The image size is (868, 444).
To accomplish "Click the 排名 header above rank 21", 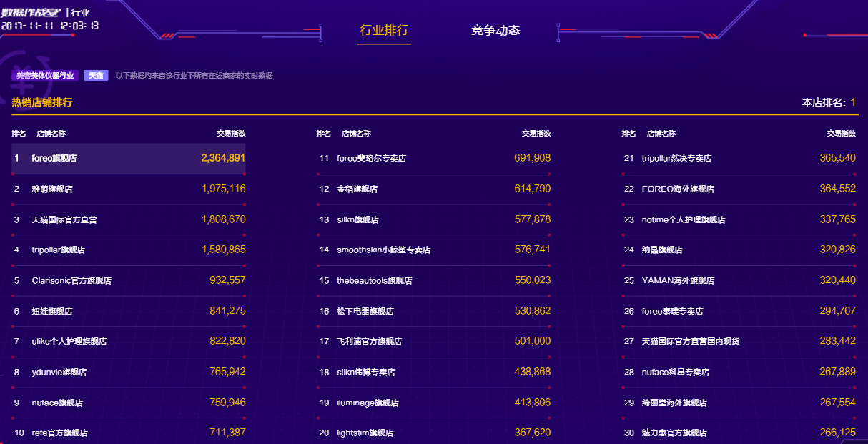I will [x=628, y=134].
